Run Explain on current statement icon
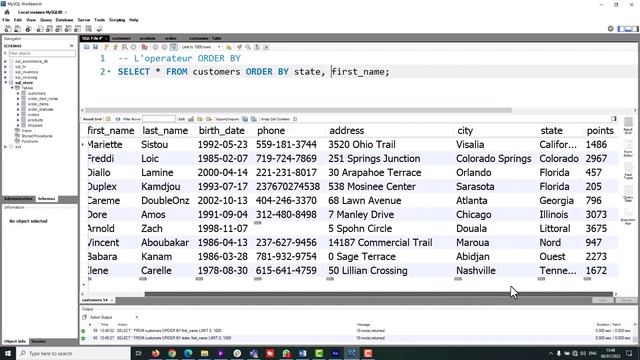The height and width of the screenshot is (360, 640). point(124,47)
